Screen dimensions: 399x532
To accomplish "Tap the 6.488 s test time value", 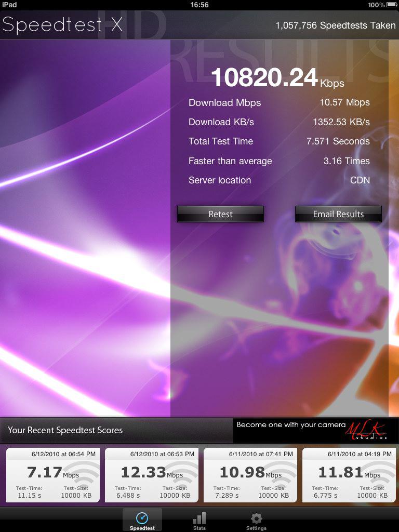I will 128,495.
